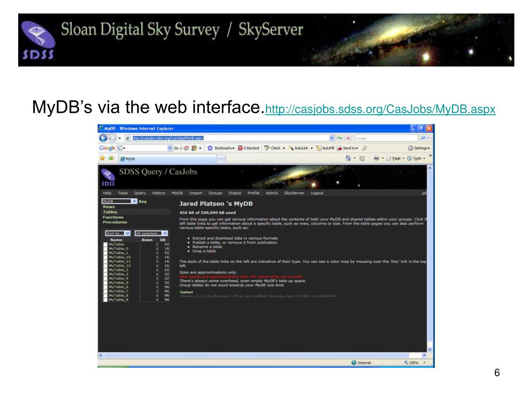The image size is (532, 399).
Task: Open the Help menu in CasJobs
Action: [x=107, y=193]
